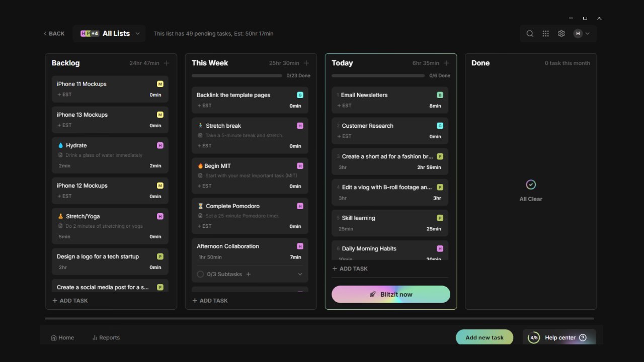Add estimate on Email Newsletters
This screenshot has width=644, height=362.
click(344, 106)
